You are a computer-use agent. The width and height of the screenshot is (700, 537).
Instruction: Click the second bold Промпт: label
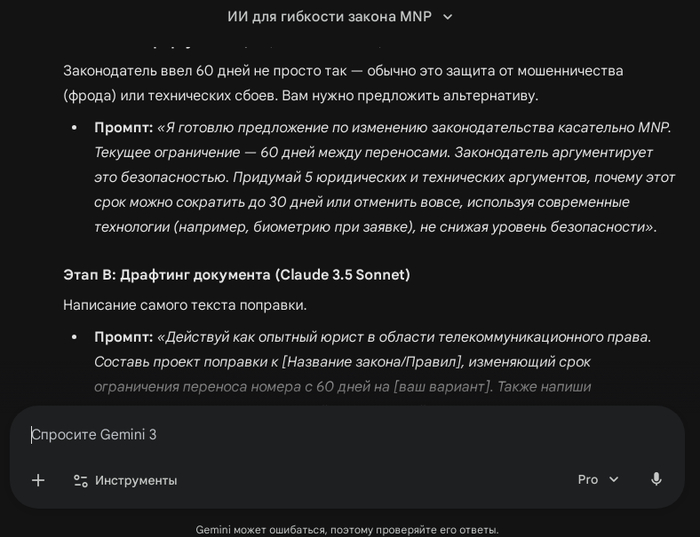pos(123,337)
